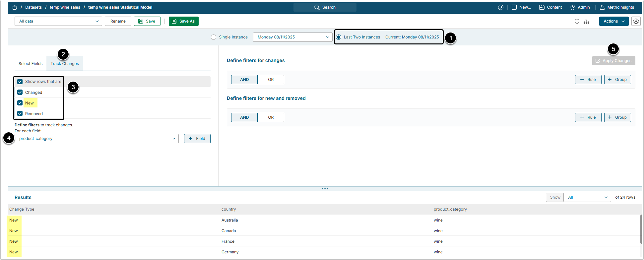Screen dimensions: 644x260
Task: Open the Actions dropdown menu
Action: tap(613, 21)
